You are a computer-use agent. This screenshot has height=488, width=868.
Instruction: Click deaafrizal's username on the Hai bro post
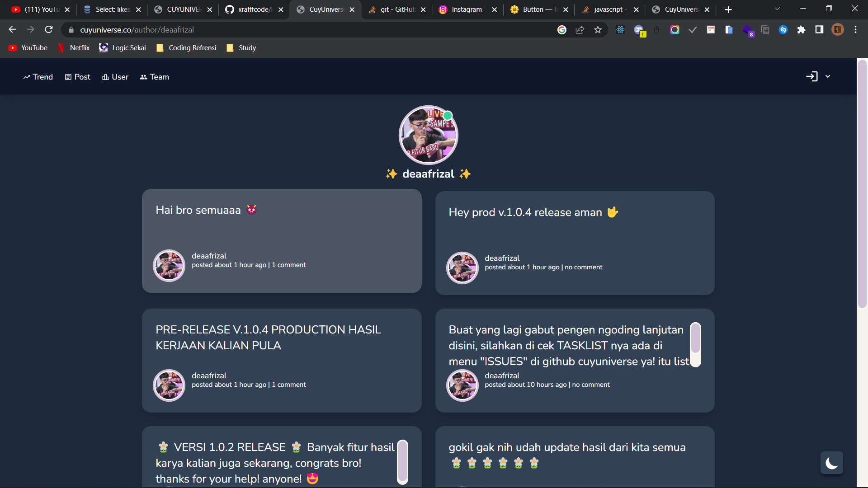[209, 256]
